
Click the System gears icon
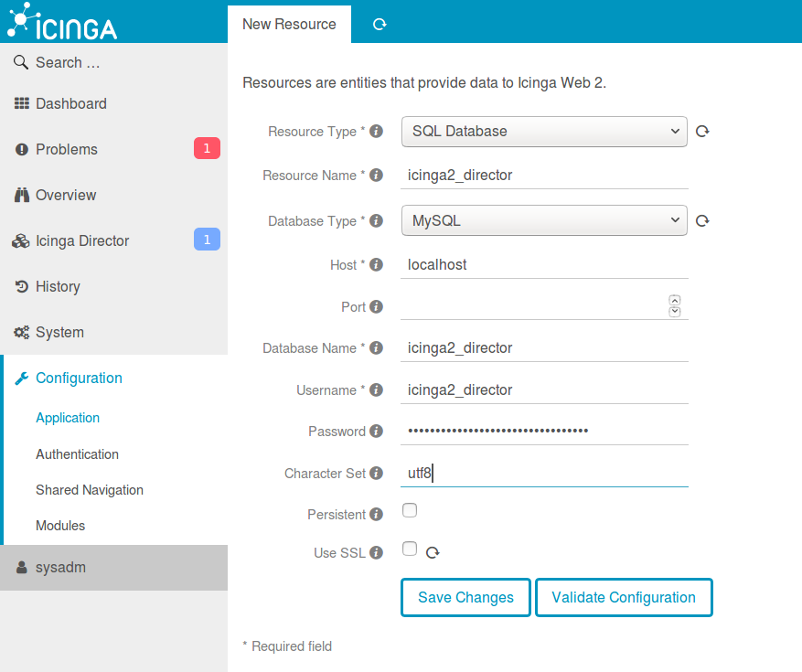21,333
